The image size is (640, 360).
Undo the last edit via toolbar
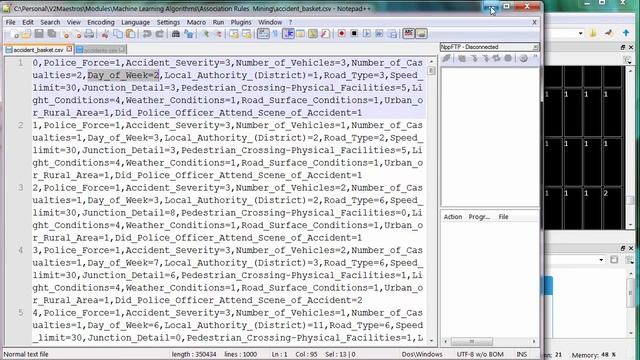[x=147, y=34]
